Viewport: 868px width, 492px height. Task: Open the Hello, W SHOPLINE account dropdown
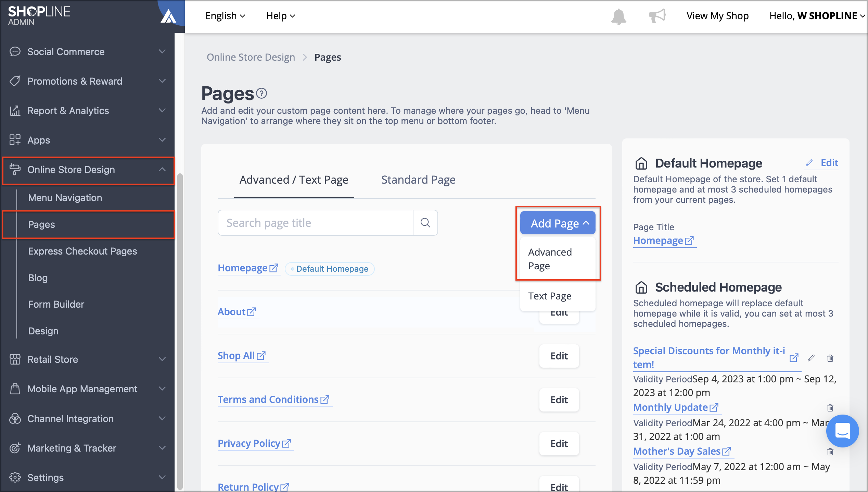point(817,16)
